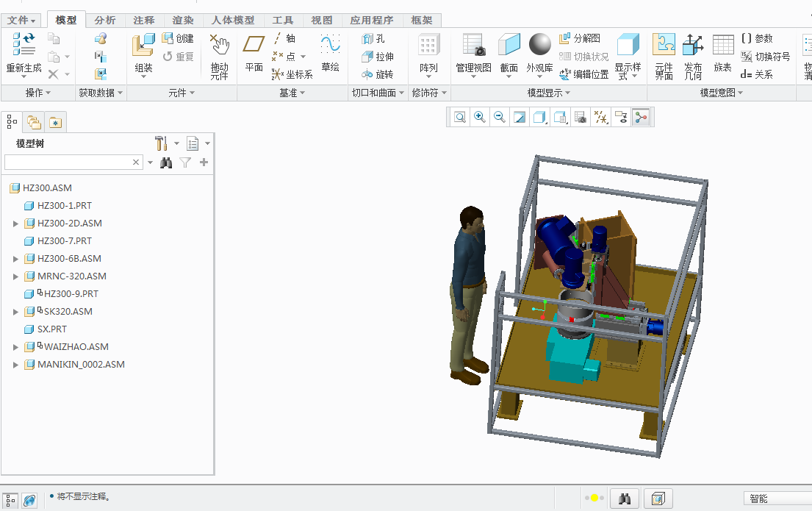Click the 关系 relations button
Viewport: 812px width, 511px height.
757,74
